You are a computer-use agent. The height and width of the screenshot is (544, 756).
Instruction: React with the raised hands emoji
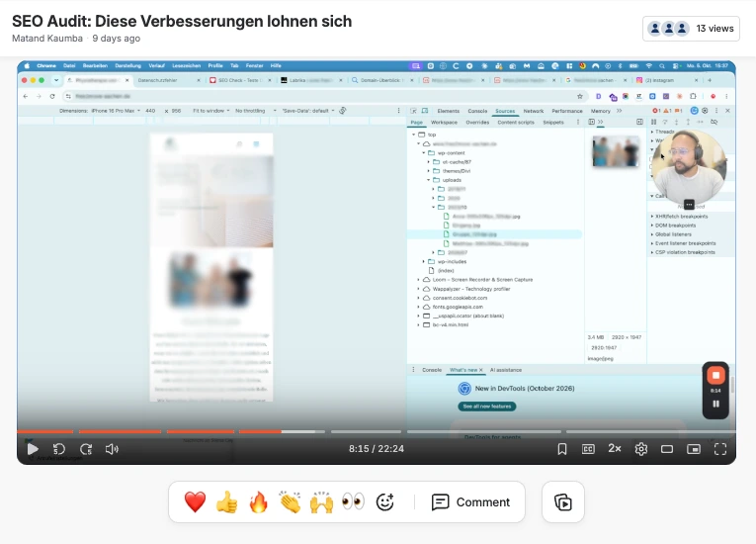coord(321,502)
